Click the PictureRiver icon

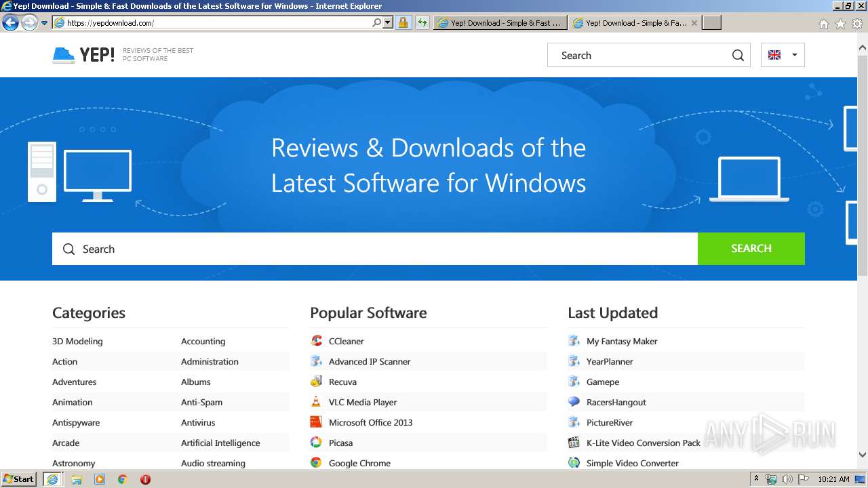(574, 422)
